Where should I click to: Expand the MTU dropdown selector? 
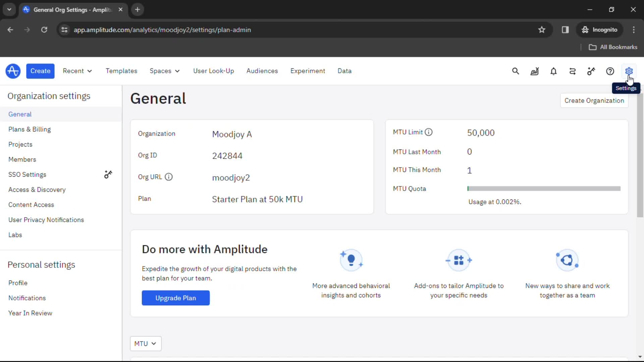click(x=146, y=344)
